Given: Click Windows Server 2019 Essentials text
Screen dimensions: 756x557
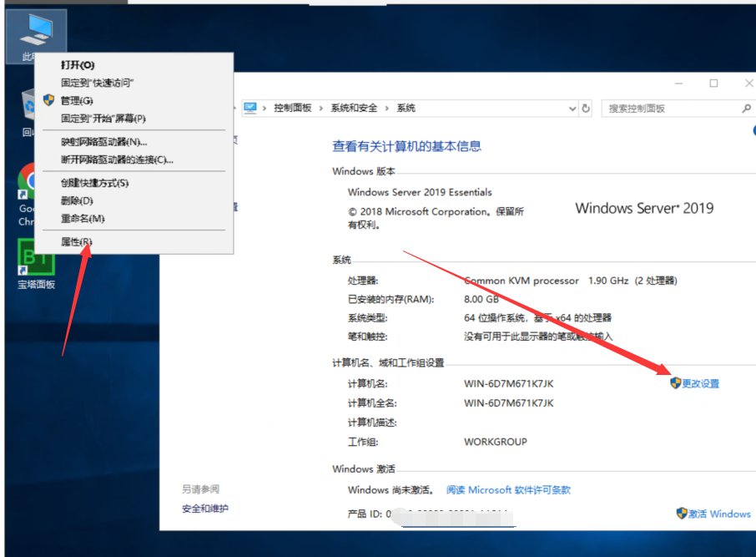Looking at the screenshot, I should tap(420, 192).
